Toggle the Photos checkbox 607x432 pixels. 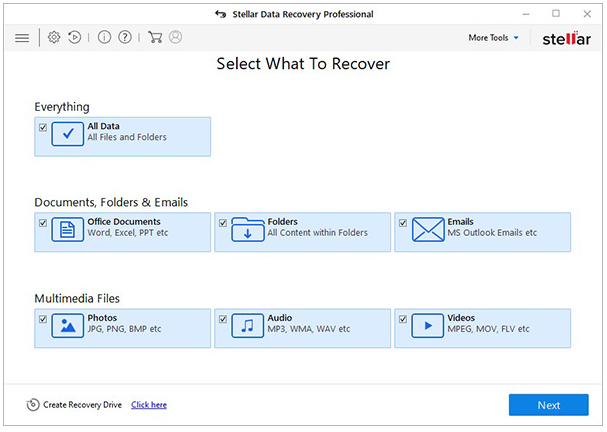coord(43,319)
